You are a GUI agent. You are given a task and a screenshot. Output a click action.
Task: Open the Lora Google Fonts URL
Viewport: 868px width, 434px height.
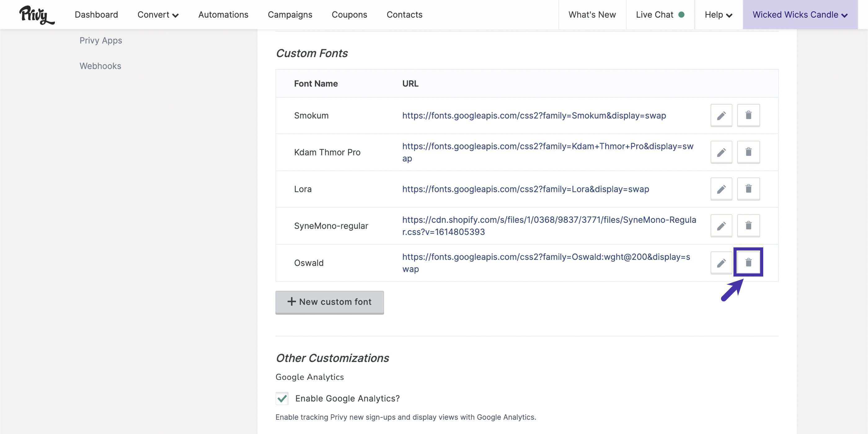point(526,189)
